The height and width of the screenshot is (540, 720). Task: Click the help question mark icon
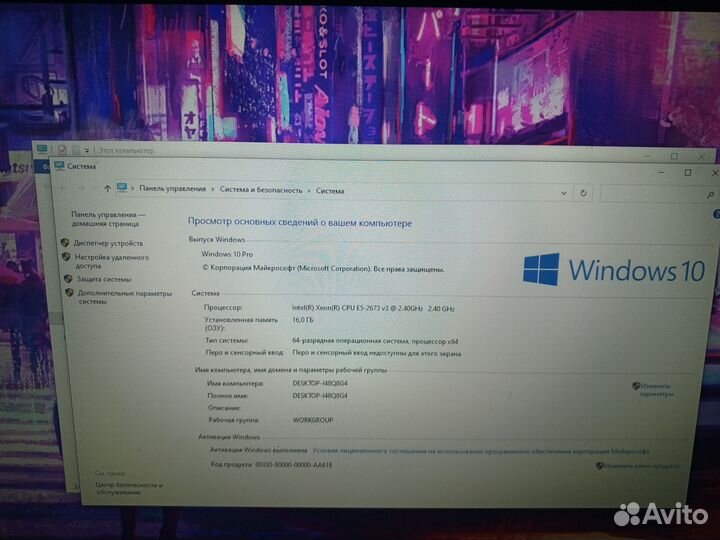[714, 214]
